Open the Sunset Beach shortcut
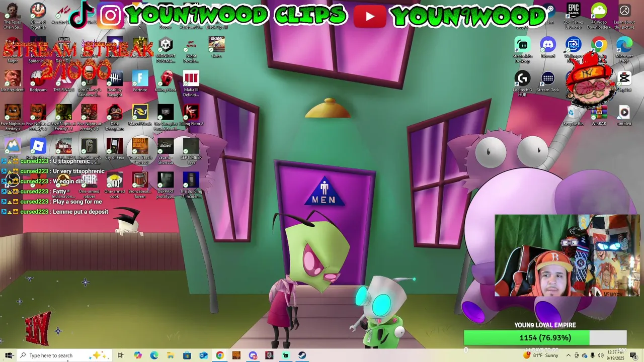644x362 pixels. point(140,151)
